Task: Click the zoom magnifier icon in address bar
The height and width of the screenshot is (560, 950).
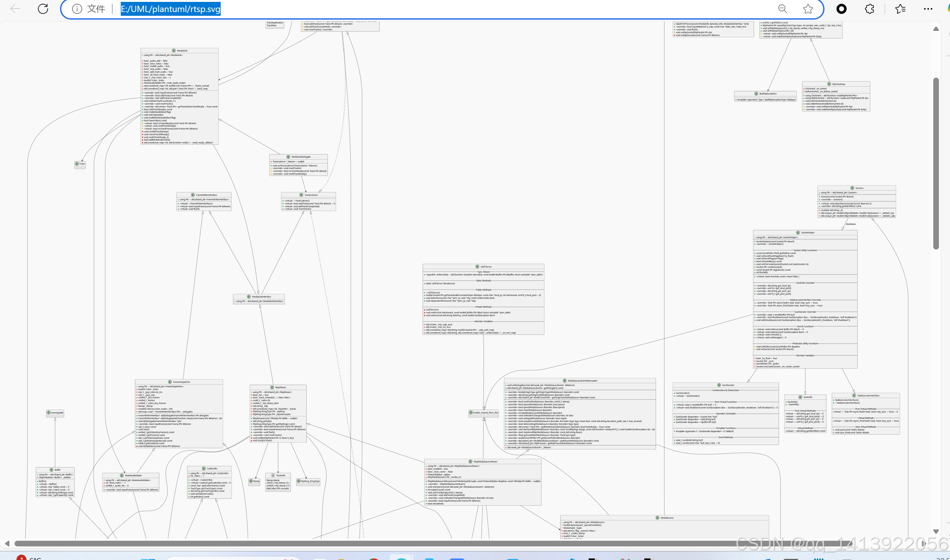Action: (x=783, y=9)
